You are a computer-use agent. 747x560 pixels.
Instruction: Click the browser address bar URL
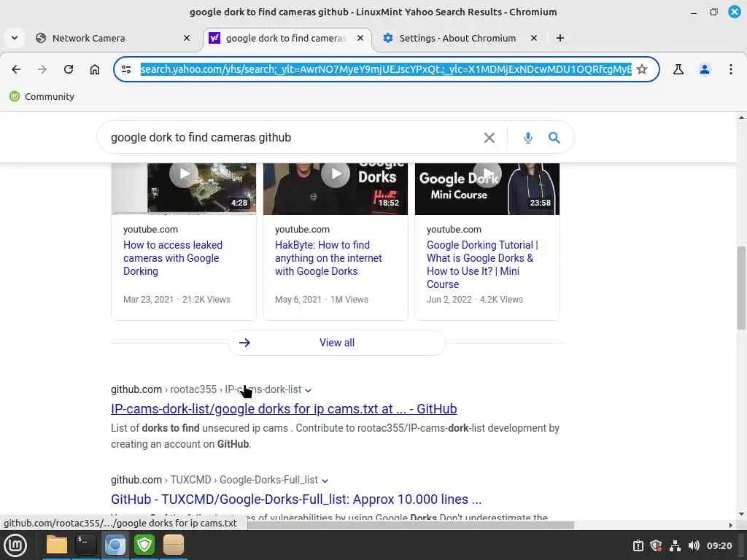386,69
